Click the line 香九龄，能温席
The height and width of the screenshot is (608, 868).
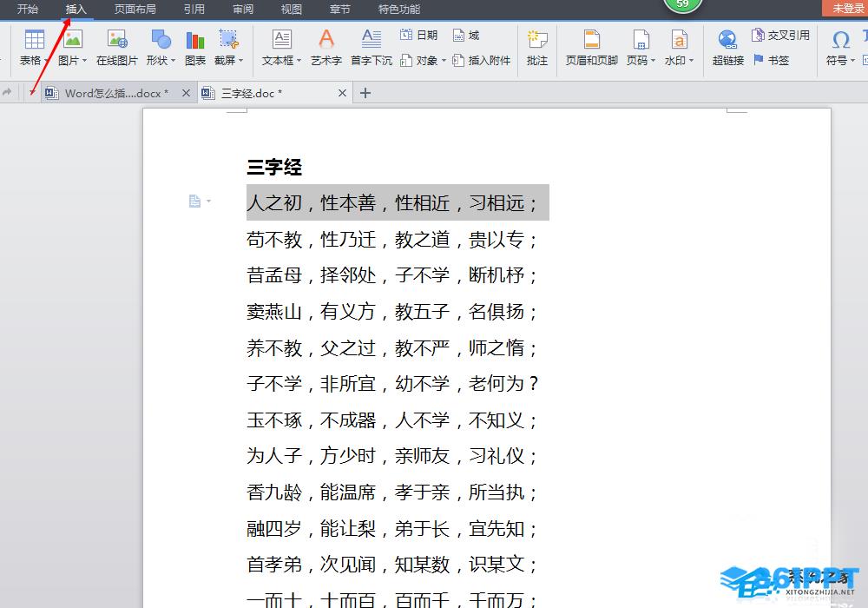pyautogui.click(x=392, y=492)
